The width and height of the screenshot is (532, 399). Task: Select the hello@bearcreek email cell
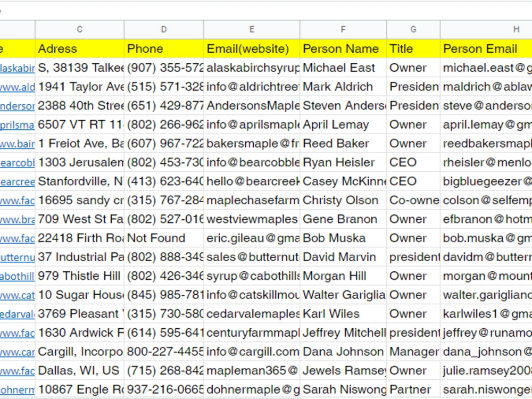[252, 181]
